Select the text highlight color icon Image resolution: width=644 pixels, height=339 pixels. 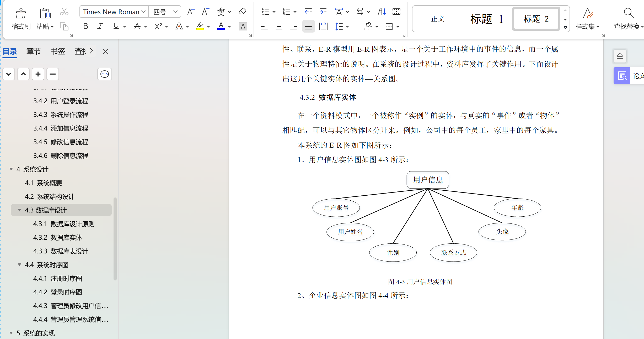pos(200,26)
